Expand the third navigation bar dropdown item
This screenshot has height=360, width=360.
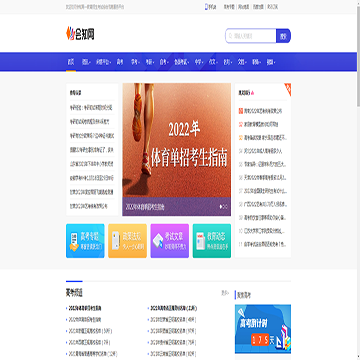[103, 62]
